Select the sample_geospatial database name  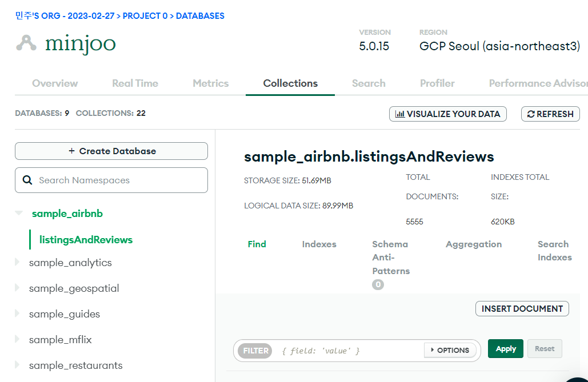pos(74,289)
